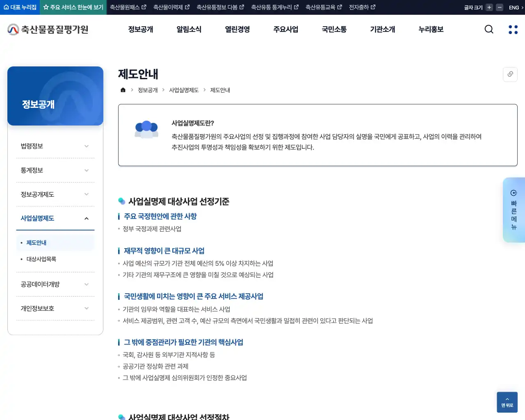
Task: Click the 축산물품질평가원 logo
Action: pos(47,29)
